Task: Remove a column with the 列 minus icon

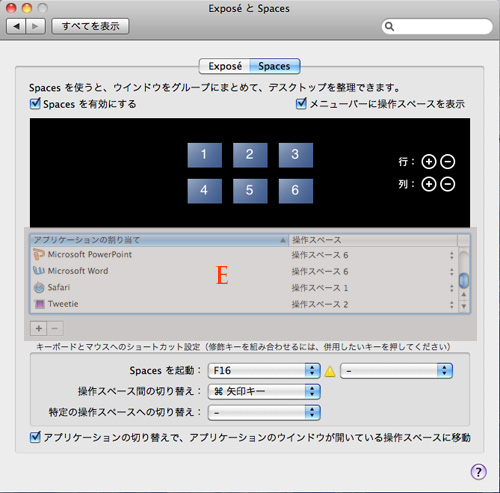Action: (448, 184)
